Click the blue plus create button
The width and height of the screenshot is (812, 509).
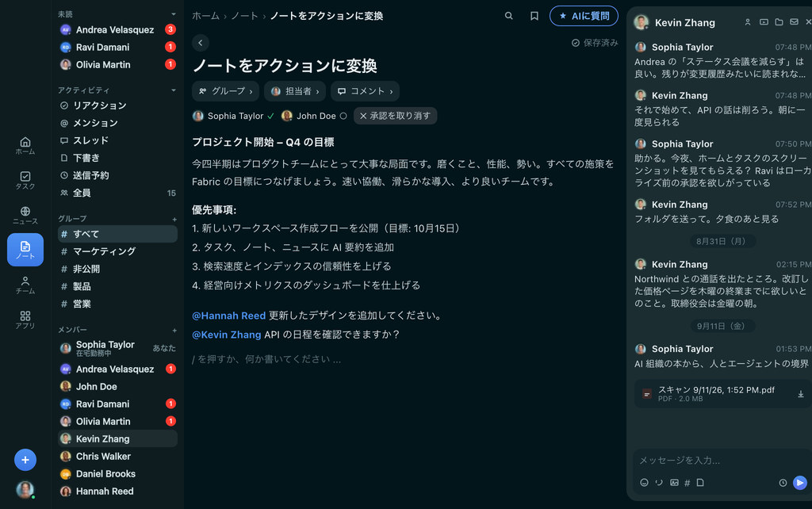pos(25,460)
